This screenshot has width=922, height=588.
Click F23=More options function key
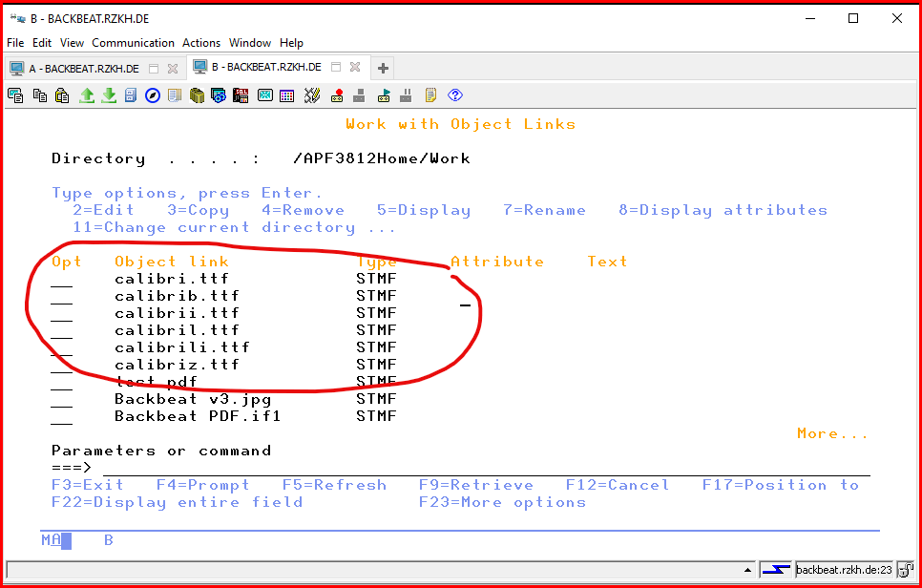point(502,502)
